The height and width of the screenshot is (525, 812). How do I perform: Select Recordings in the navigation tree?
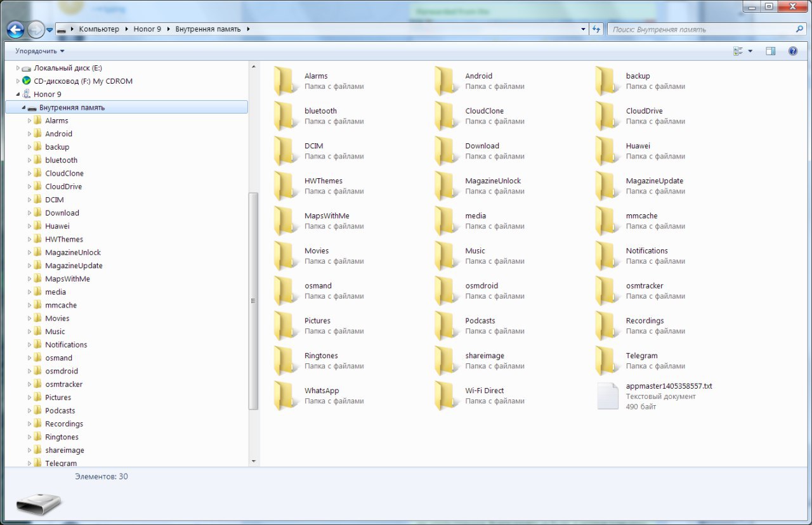64,424
